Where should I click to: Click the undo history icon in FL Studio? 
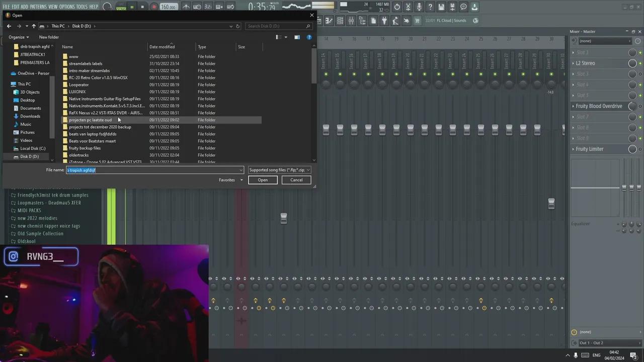coord(397,7)
